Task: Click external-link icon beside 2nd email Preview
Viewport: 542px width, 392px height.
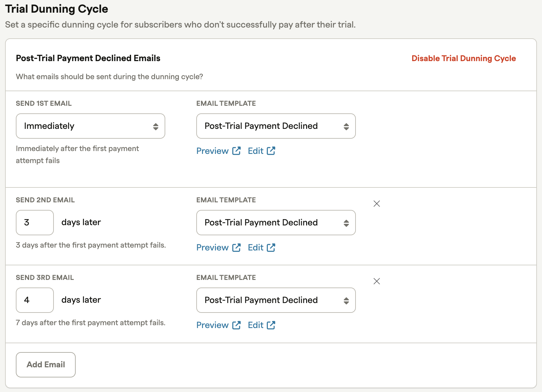Action: [x=236, y=248]
